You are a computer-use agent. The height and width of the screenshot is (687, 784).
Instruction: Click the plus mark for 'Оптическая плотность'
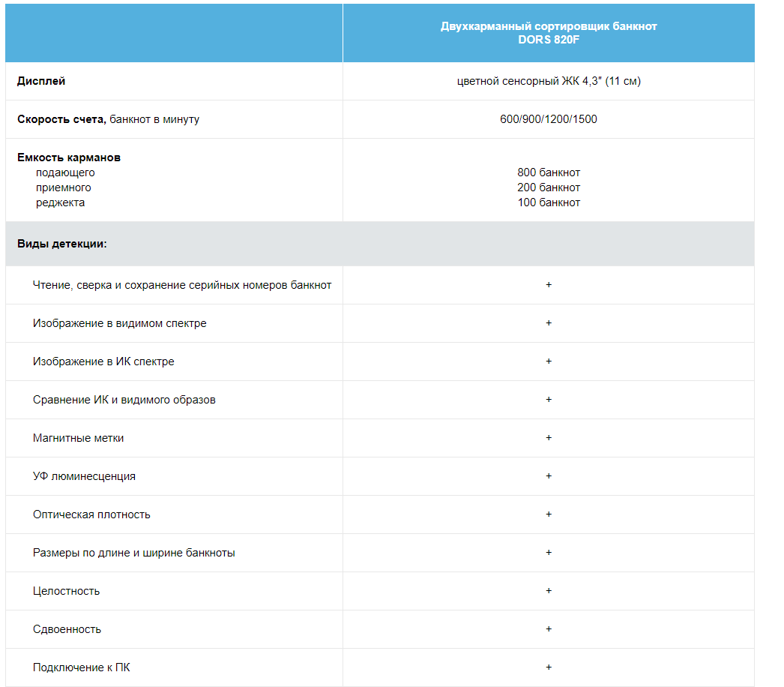pyautogui.click(x=549, y=514)
